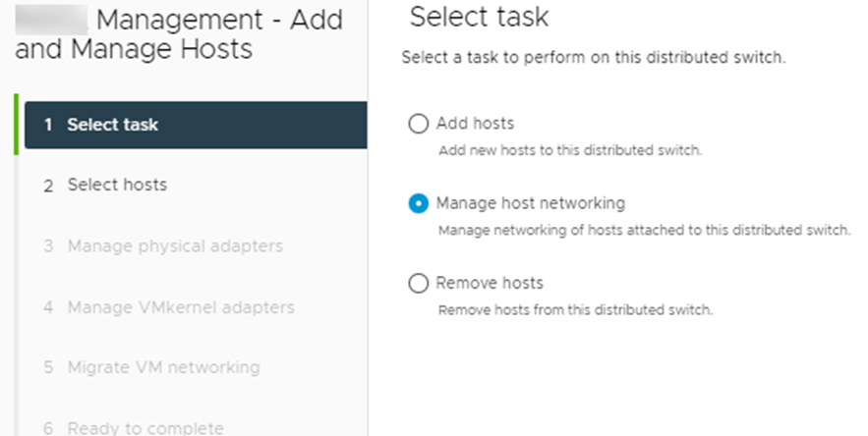Go to Ready to complete step

coord(145,427)
